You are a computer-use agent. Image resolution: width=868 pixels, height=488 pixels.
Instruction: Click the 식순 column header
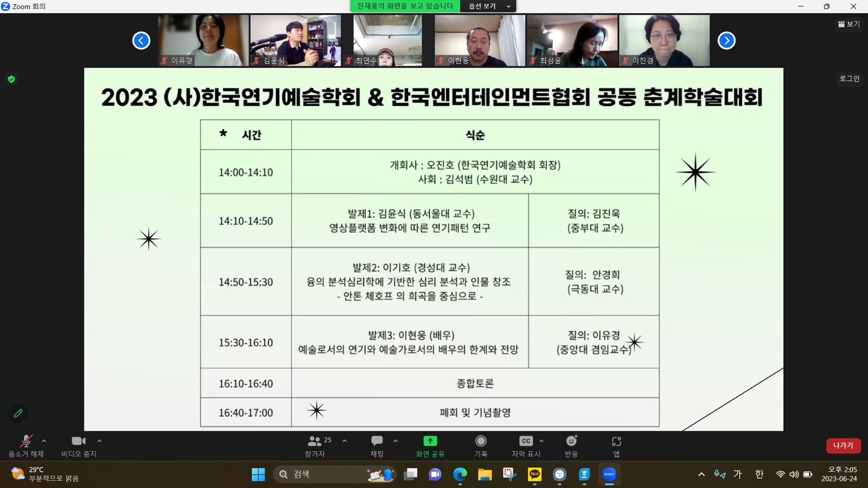(476, 135)
